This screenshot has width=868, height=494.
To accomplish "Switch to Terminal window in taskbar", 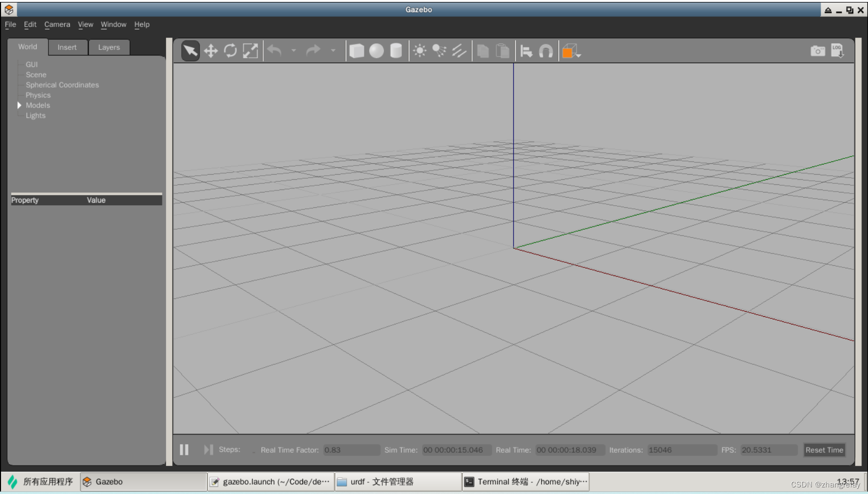I will click(526, 482).
